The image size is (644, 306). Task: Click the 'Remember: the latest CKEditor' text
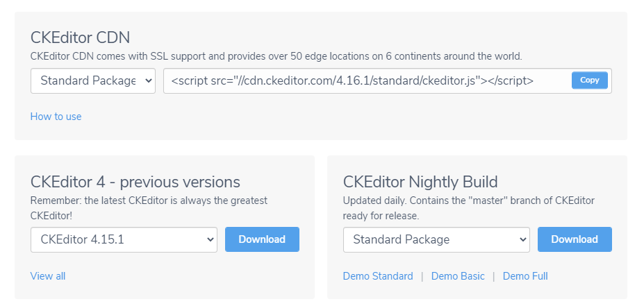[149, 208]
